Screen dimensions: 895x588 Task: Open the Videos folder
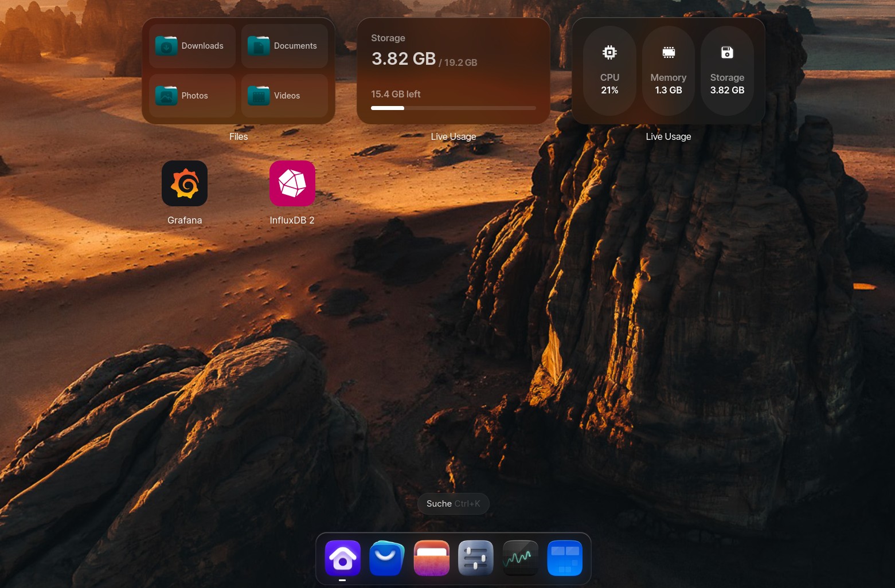284,96
